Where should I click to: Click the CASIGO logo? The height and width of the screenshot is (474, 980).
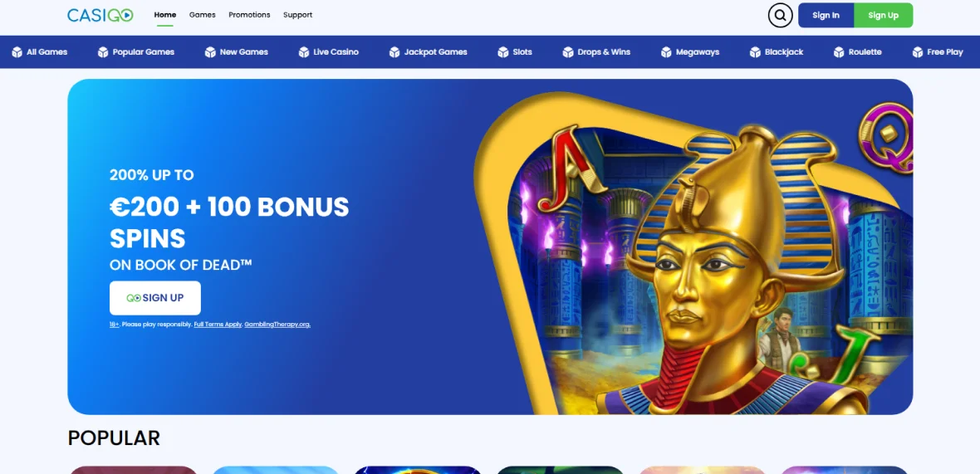(x=100, y=15)
